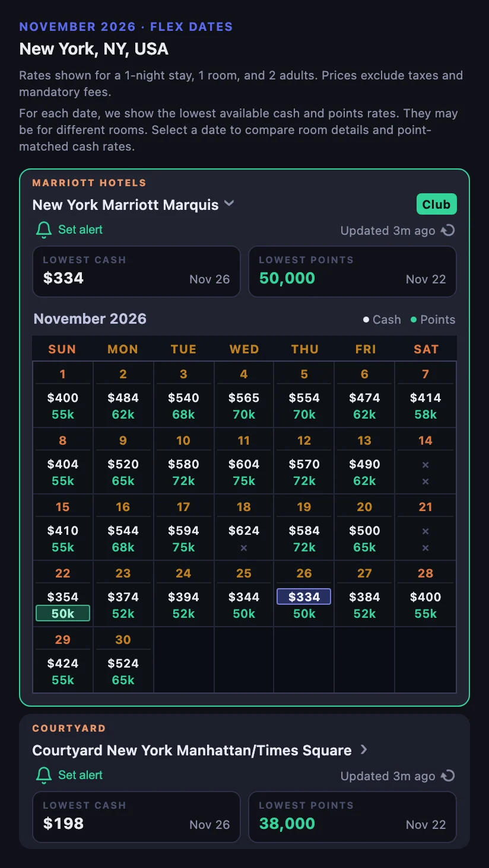Pick November 8 at $404
The image size is (489, 868).
pyautogui.click(x=63, y=461)
